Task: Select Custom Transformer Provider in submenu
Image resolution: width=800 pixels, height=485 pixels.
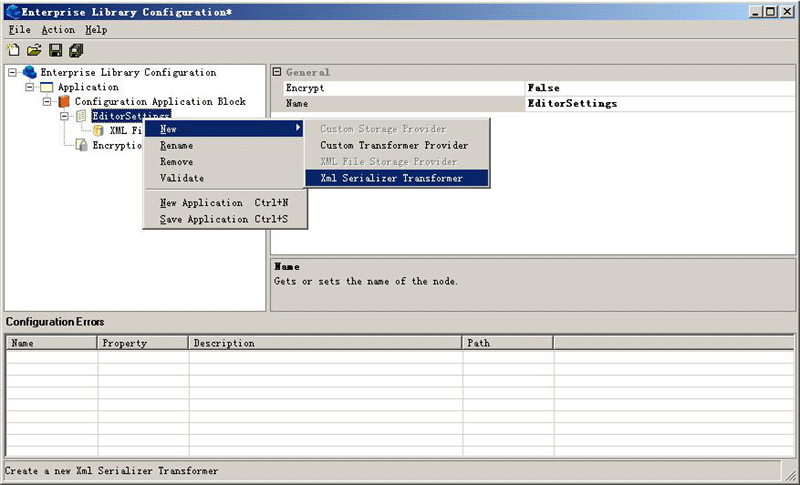Action: (393, 146)
